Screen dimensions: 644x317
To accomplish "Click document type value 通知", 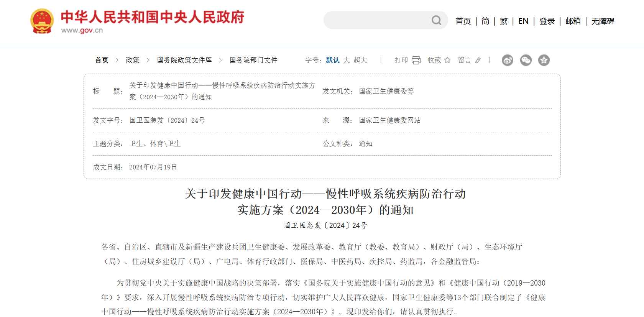I will [x=366, y=144].
